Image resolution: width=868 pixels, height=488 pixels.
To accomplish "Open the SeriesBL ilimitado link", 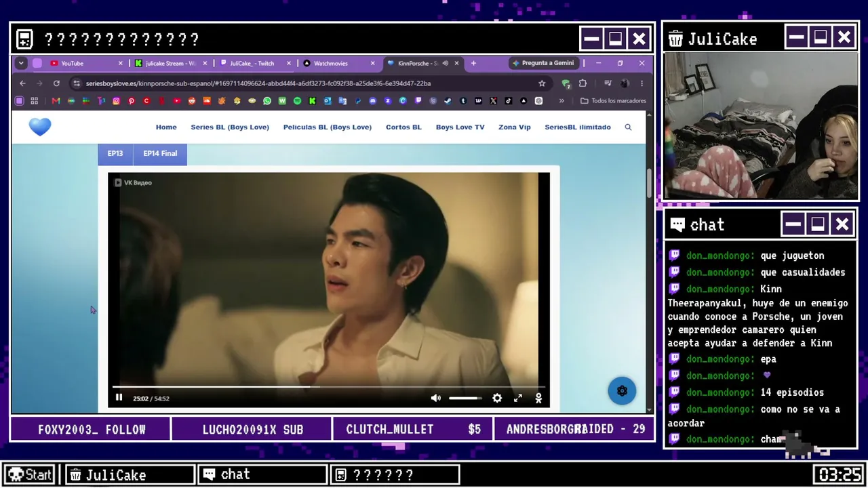I will tap(578, 127).
